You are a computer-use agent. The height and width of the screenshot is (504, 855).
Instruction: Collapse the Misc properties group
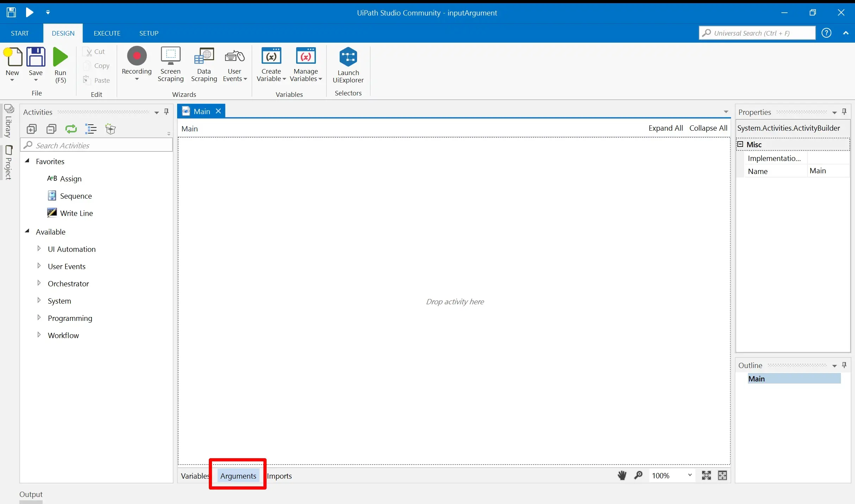coord(740,144)
